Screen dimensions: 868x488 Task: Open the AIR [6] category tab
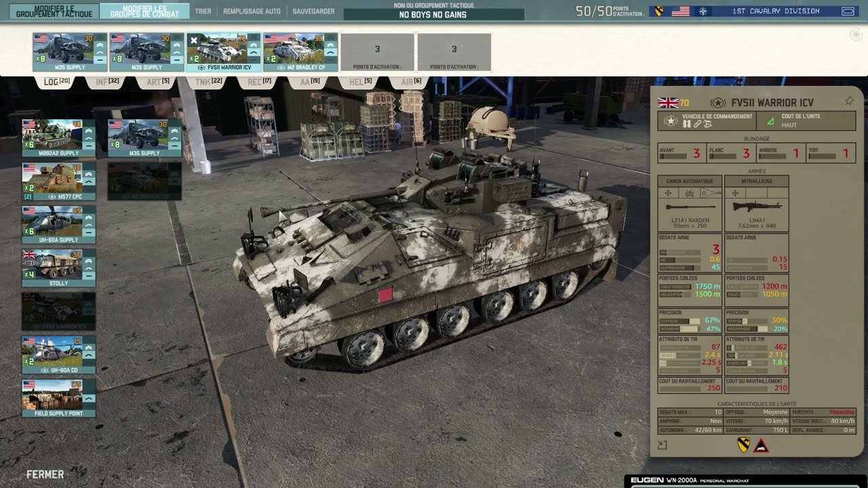point(411,82)
